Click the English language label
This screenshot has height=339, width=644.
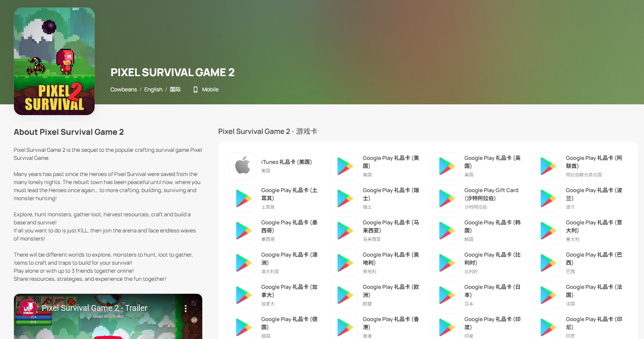tap(153, 90)
